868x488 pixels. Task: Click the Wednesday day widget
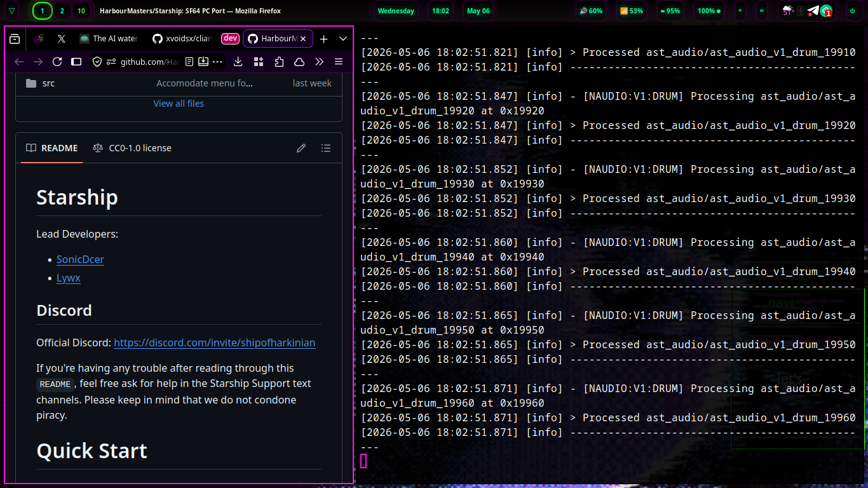[x=396, y=11]
